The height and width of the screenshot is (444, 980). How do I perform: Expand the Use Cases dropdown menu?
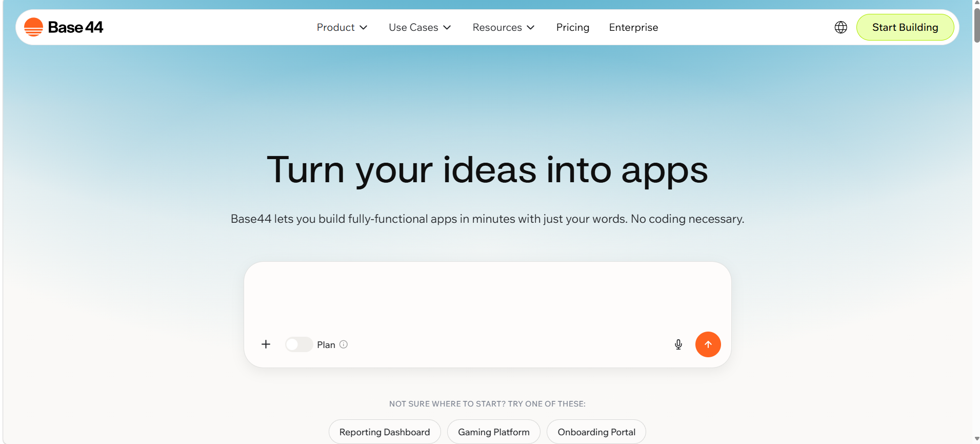tap(420, 27)
